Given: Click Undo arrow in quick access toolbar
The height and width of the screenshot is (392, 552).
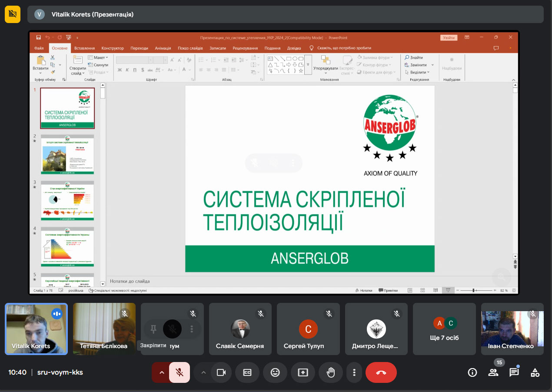Looking at the screenshot, I should (x=47, y=37).
